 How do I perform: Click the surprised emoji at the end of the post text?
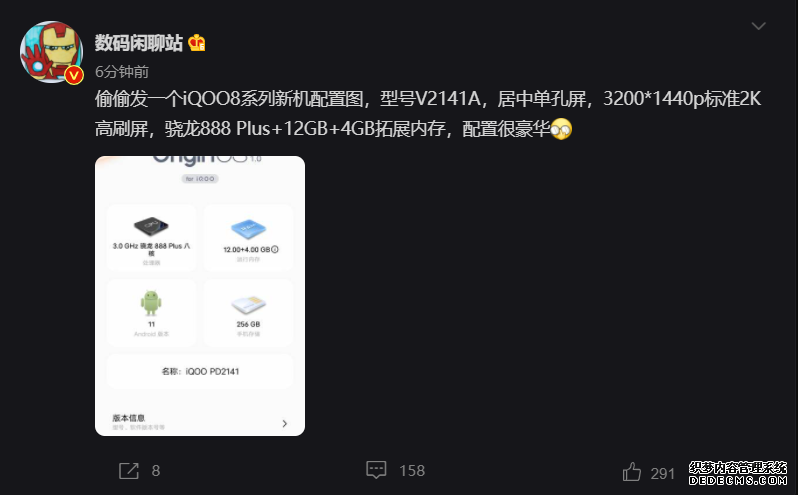[561, 129]
